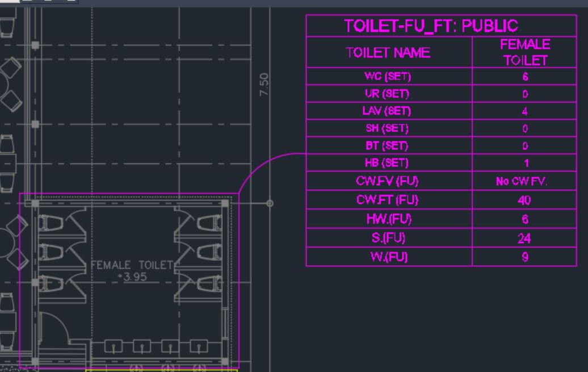
Task: Select the CW.FV (FU) row label
Action: click(389, 182)
